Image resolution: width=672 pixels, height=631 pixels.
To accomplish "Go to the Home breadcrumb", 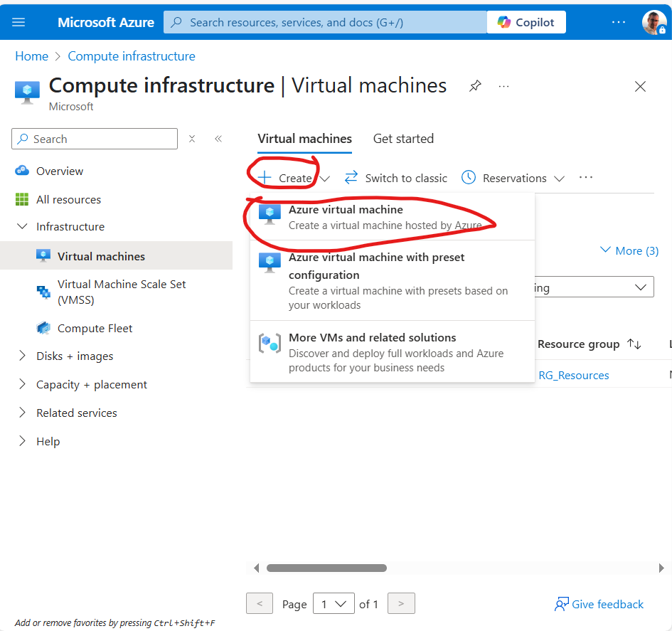I will [x=32, y=56].
